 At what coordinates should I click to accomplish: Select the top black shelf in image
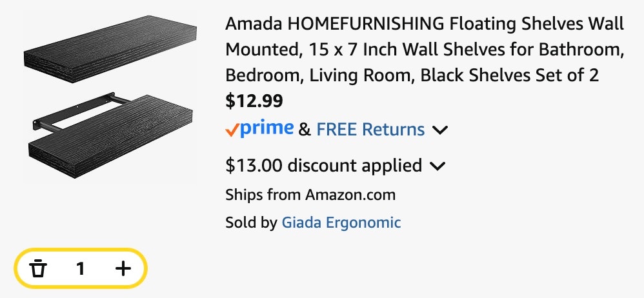[x=110, y=48]
